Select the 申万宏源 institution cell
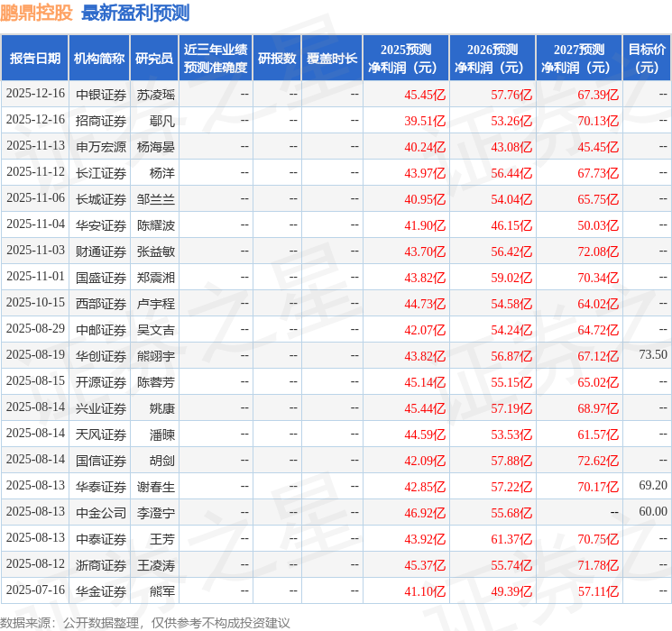The width and height of the screenshot is (672, 631). coord(101,147)
